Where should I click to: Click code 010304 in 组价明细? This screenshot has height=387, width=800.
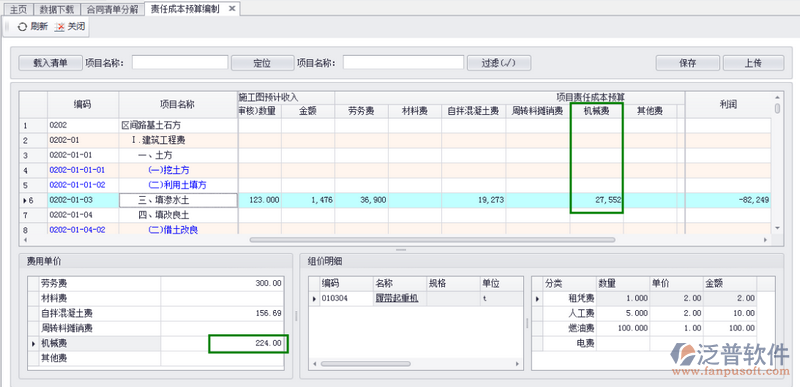tap(345, 299)
